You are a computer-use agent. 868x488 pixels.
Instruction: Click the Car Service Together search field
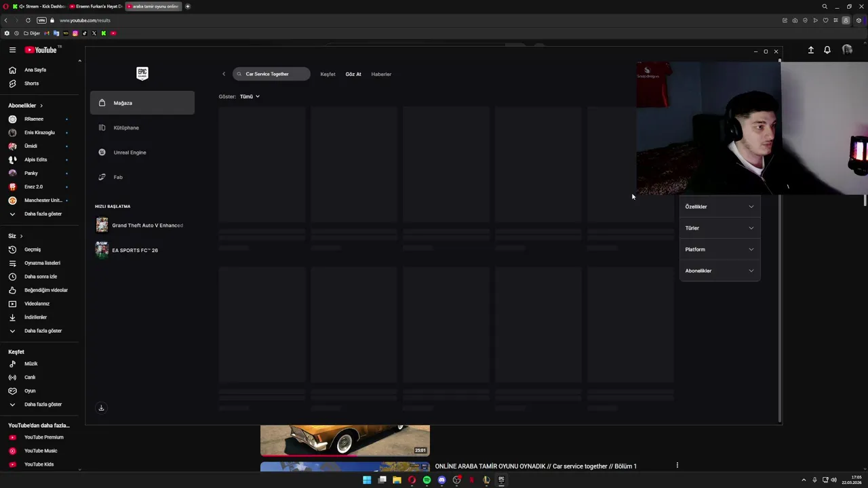(271, 74)
